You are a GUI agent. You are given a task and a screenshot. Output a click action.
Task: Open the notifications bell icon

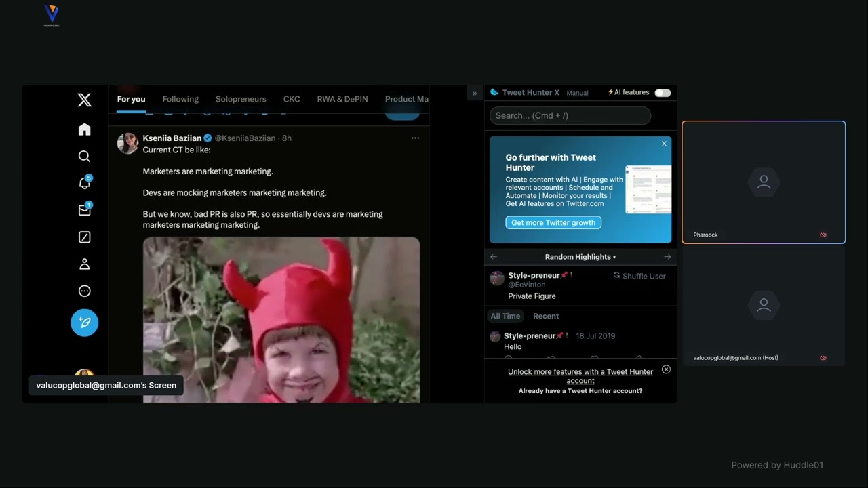point(84,183)
